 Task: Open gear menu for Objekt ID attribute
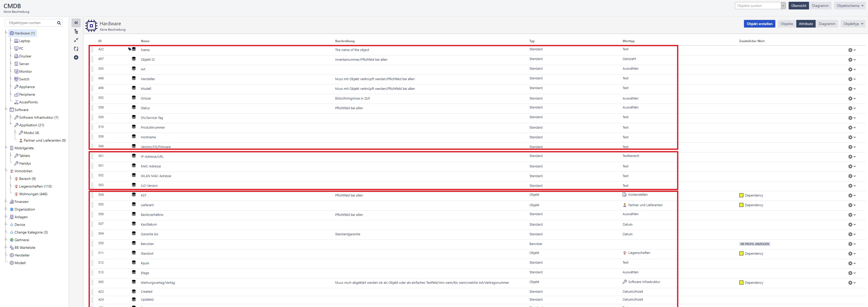tap(852, 60)
